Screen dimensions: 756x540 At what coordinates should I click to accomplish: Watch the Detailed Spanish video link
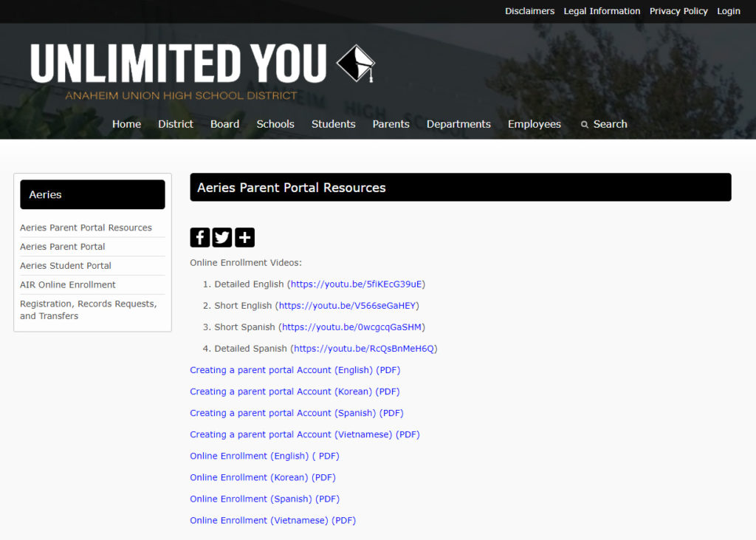pos(364,349)
